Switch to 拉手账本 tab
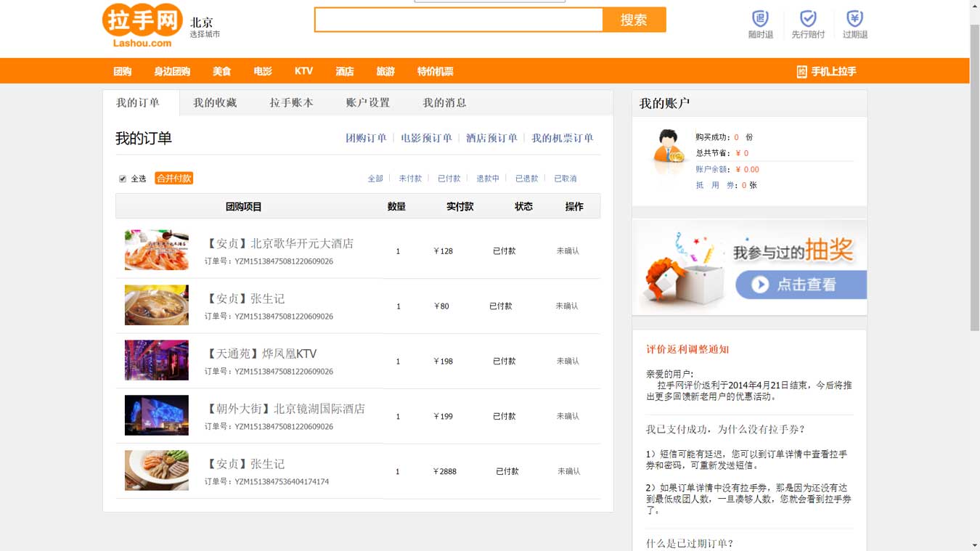The height and width of the screenshot is (551, 980). pos(291,102)
